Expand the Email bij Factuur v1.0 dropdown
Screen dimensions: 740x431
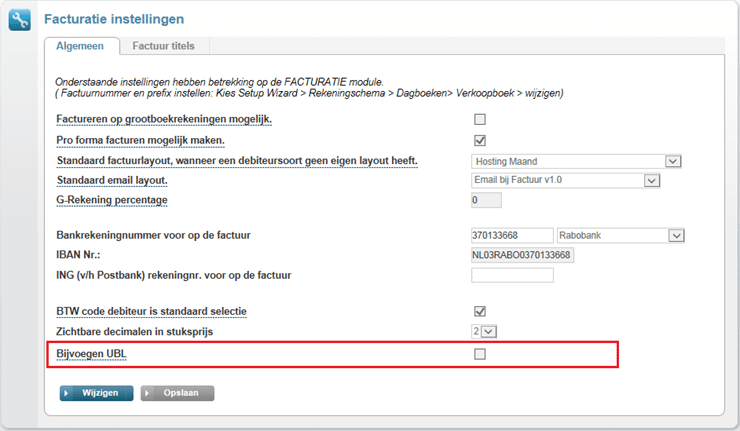click(x=565, y=180)
